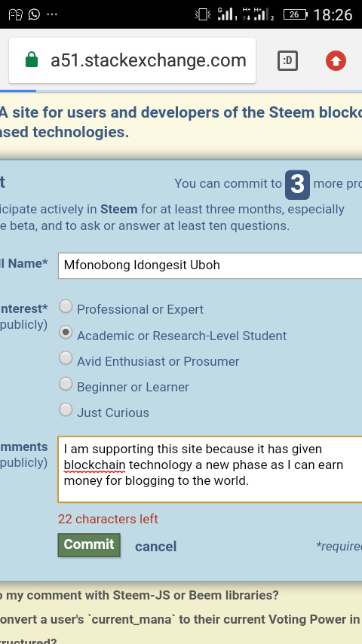Tap the battery indicator in status bar
This screenshot has height=644, width=362.
click(295, 14)
